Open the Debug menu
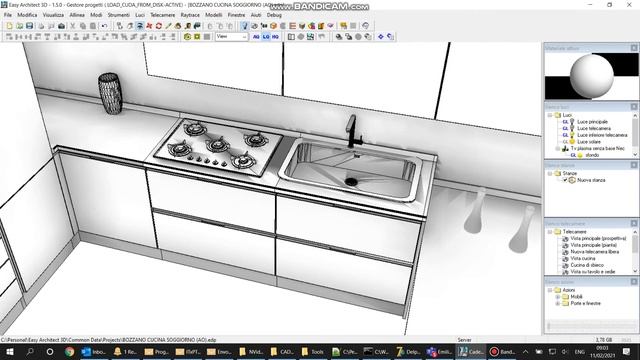 (274, 15)
